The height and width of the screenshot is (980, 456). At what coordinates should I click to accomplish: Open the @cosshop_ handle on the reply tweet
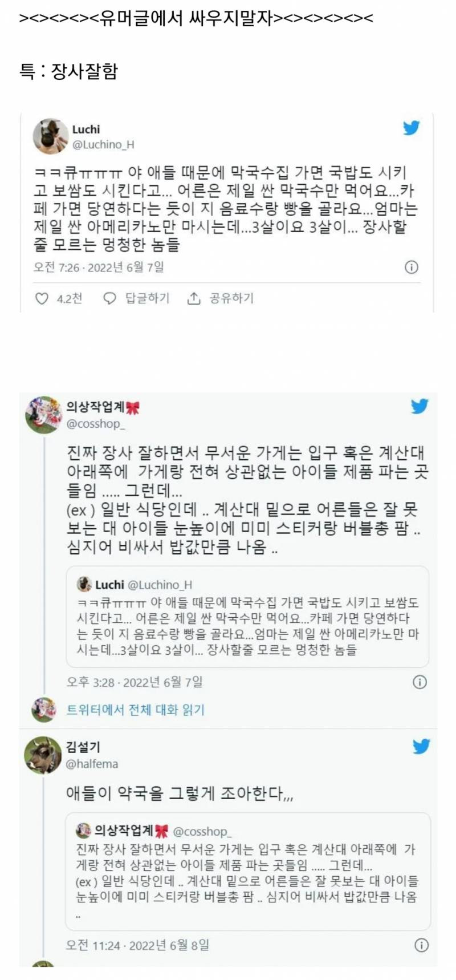95,424
